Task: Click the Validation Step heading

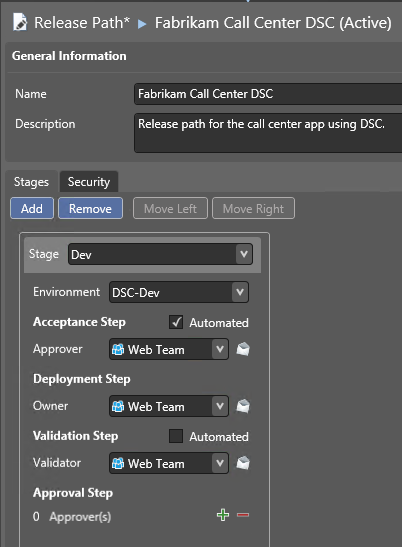Action: click(75, 436)
